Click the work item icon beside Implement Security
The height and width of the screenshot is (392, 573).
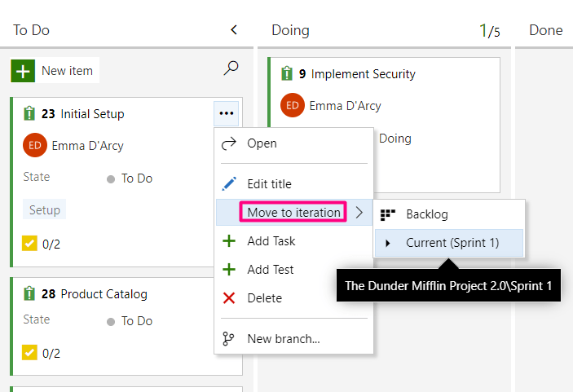[286, 74]
